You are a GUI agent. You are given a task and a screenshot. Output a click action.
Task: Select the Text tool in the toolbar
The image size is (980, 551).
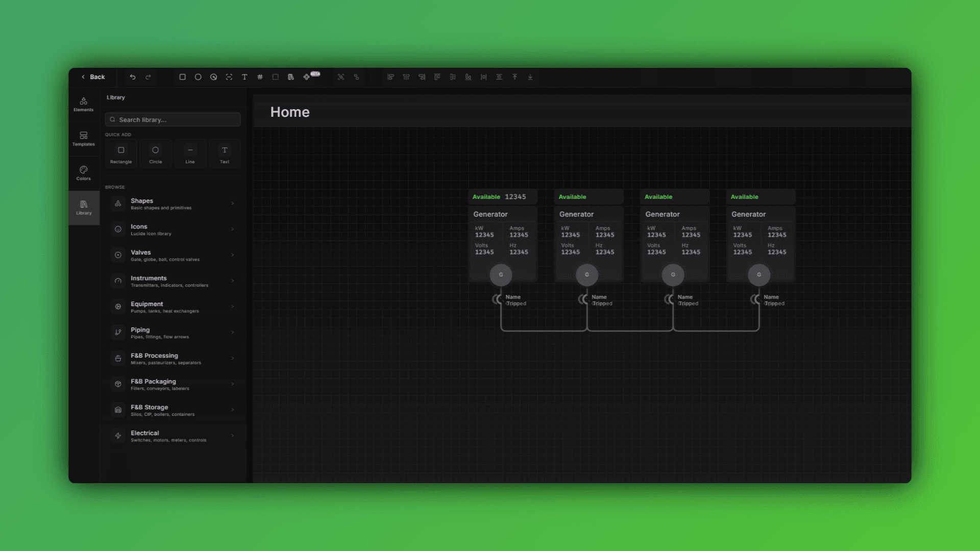point(244,77)
